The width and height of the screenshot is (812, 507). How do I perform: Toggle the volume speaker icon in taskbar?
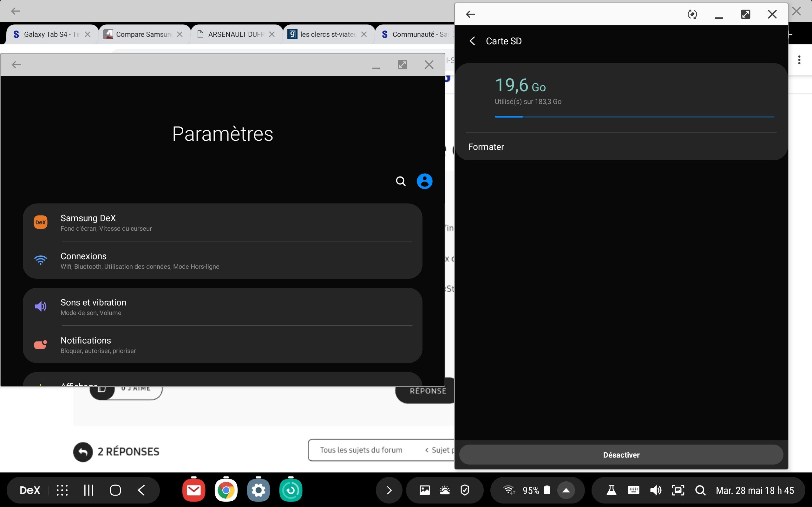[x=655, y=490]
